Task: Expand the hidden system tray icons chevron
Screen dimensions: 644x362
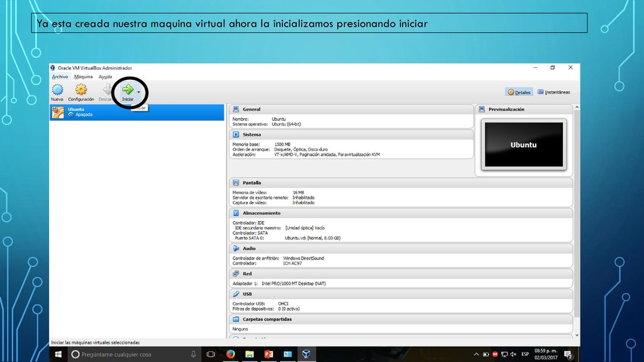Action: click(477, 354)
